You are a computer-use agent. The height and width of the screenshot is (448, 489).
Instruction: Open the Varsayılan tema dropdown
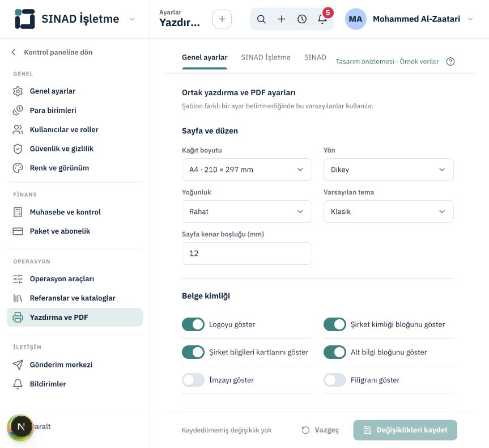point(389,212)
